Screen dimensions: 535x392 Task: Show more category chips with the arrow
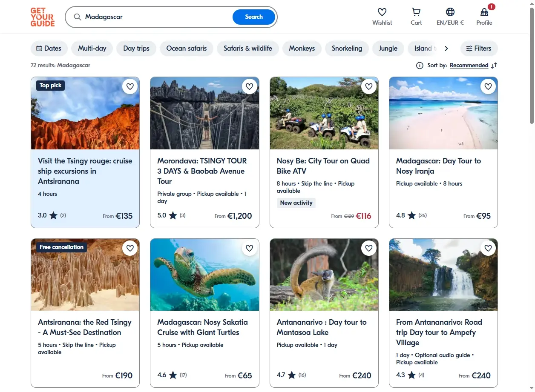coord(446,49)
